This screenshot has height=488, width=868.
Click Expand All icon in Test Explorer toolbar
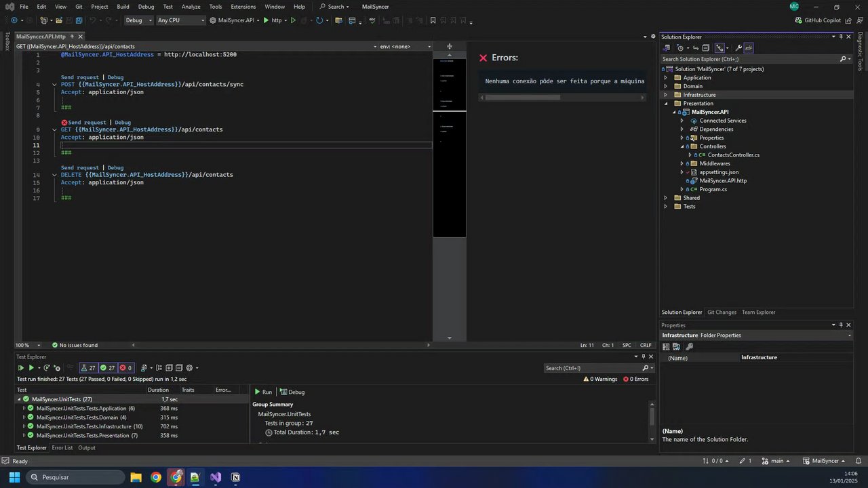pyautogui.click(x=170, y=368)
